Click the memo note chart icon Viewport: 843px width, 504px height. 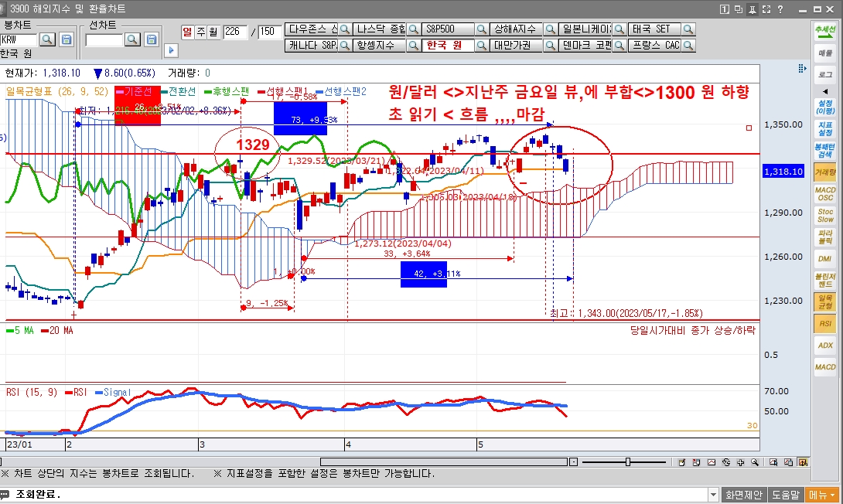[x=681, y=462]
